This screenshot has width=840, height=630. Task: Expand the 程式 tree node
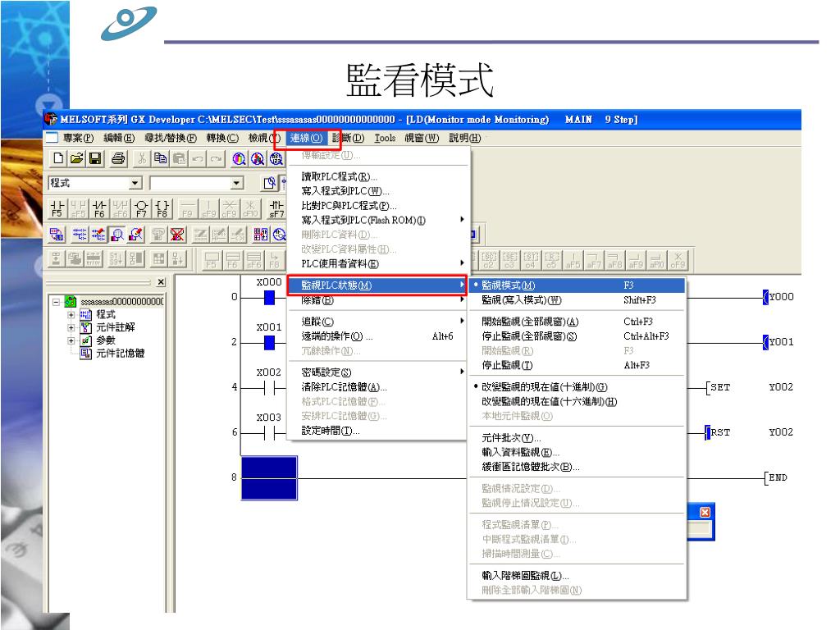pos(71,314)
